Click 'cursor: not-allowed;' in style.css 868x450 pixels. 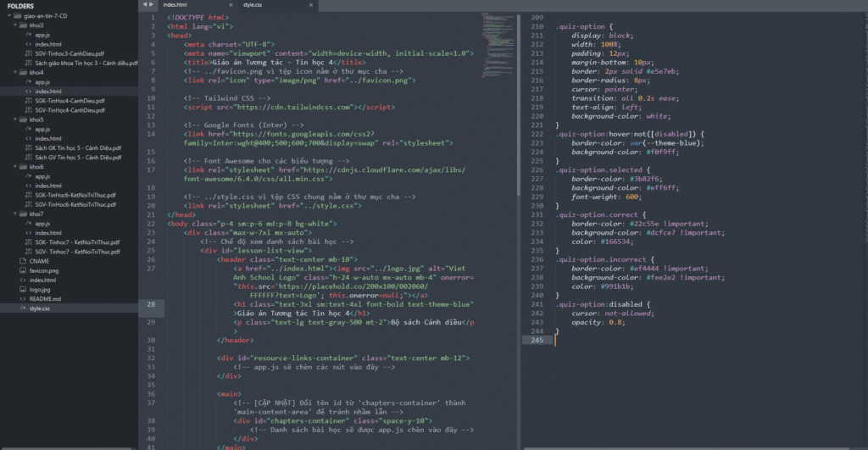tap(613, 314)
